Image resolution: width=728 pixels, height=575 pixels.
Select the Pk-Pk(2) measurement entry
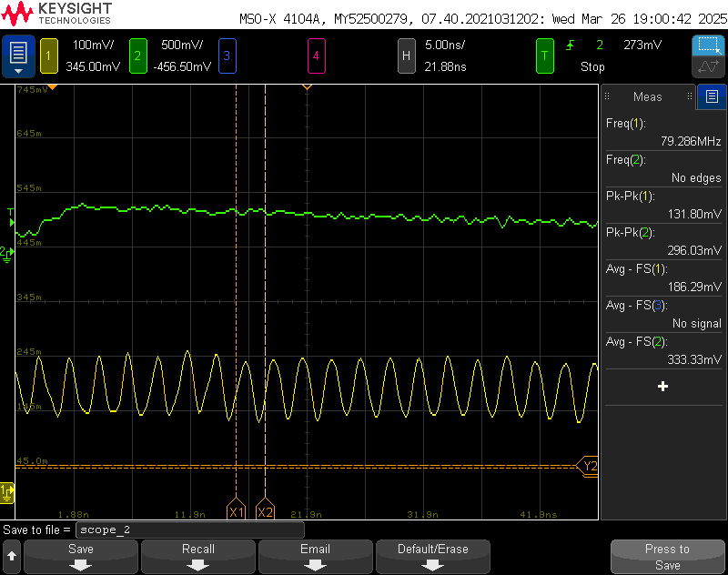[x=663, y=242]
